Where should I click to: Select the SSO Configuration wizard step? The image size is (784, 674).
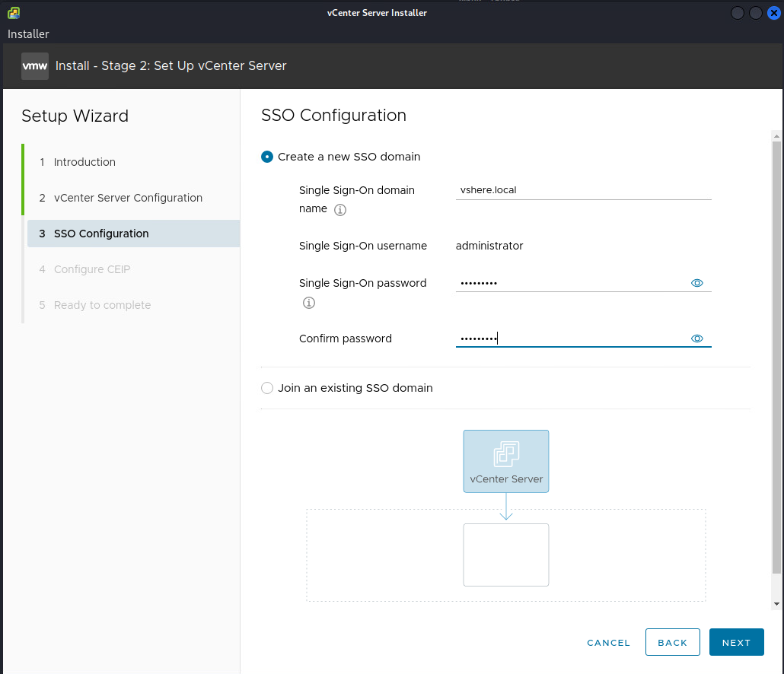pos(101,234)
